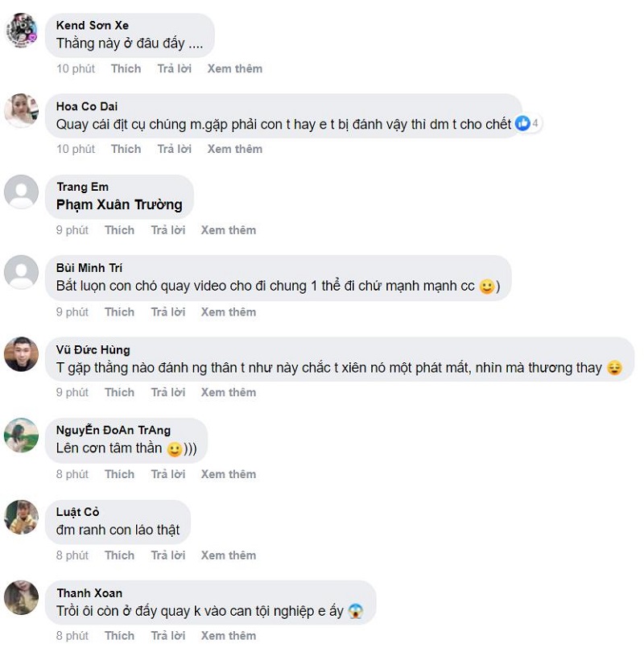The height and width of the screenshot is (652, 644).
Task: Reply to Luật Cỏ's comment
Action: 168,555
